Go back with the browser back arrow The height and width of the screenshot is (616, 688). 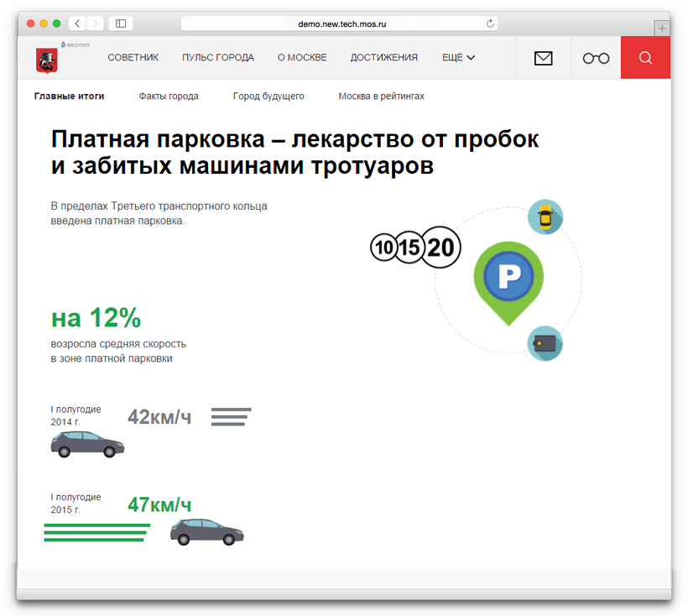point(78,23)
